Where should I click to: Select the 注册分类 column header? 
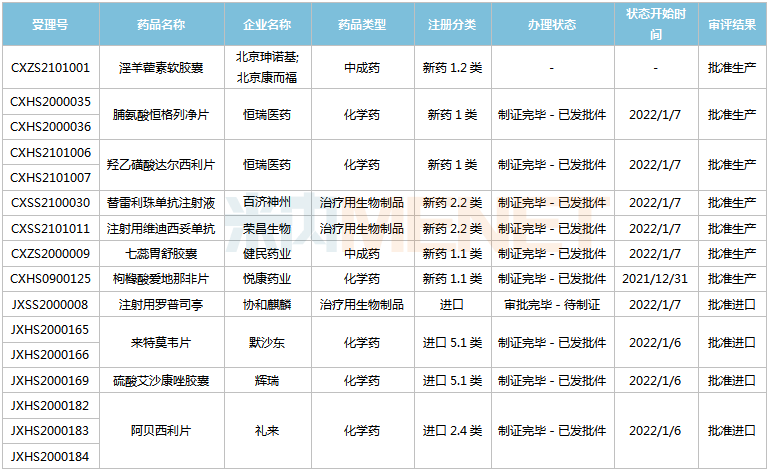pyautogui.click(x=452, y=24)
